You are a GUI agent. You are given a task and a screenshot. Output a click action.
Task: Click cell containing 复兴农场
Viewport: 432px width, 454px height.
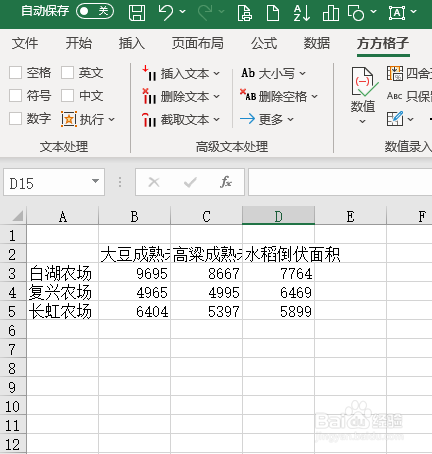(63, 292)
